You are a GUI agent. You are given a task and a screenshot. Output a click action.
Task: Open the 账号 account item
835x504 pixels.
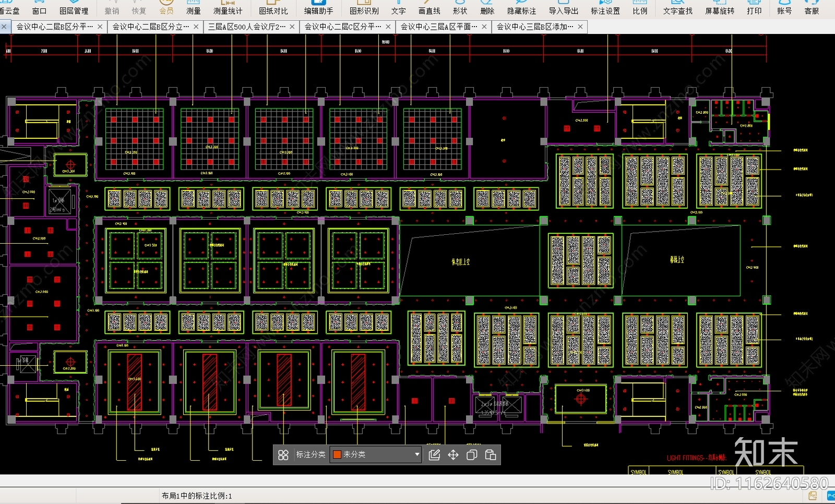click(784, 7)
